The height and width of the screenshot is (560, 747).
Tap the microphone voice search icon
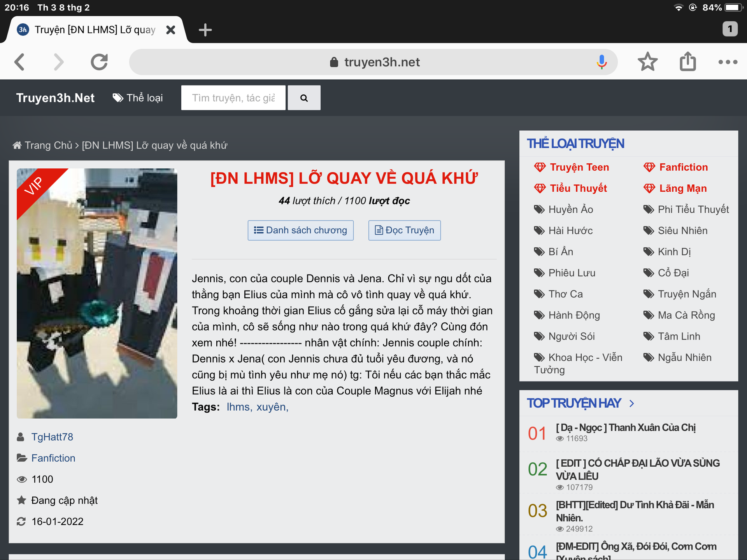[601, 62]
